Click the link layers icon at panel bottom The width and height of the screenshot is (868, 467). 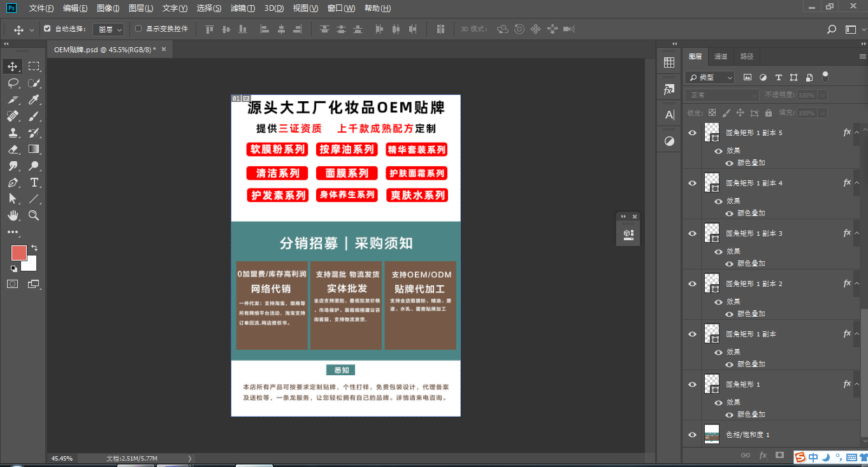point(746,455)
